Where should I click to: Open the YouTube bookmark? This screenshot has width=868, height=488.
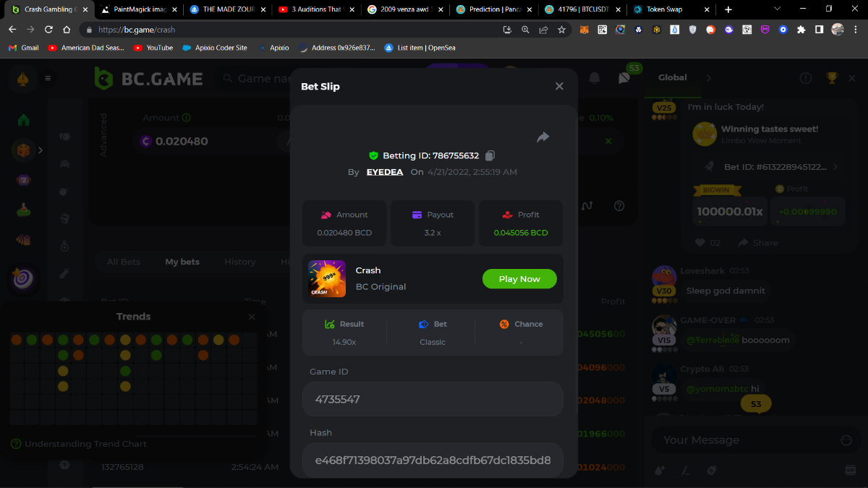point(153,48)
